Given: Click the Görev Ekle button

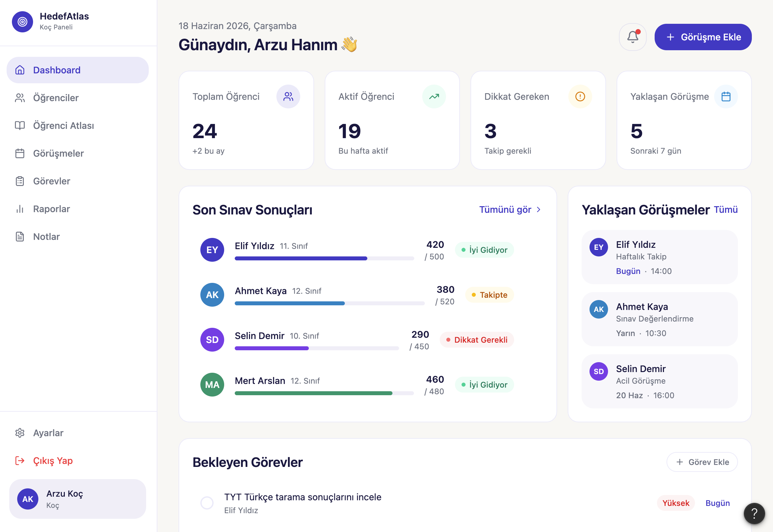Looking at the screenshot, I should click(702, 462).
